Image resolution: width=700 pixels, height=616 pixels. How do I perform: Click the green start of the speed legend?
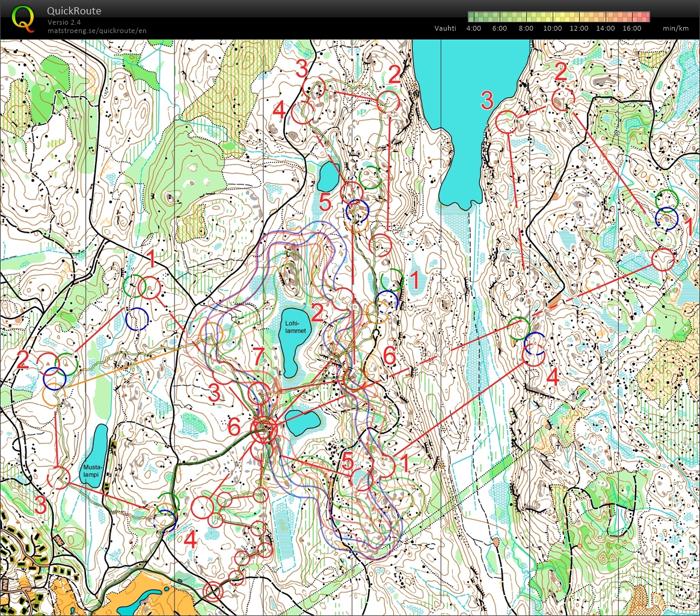pyautogui.click(x=473, y=17)
